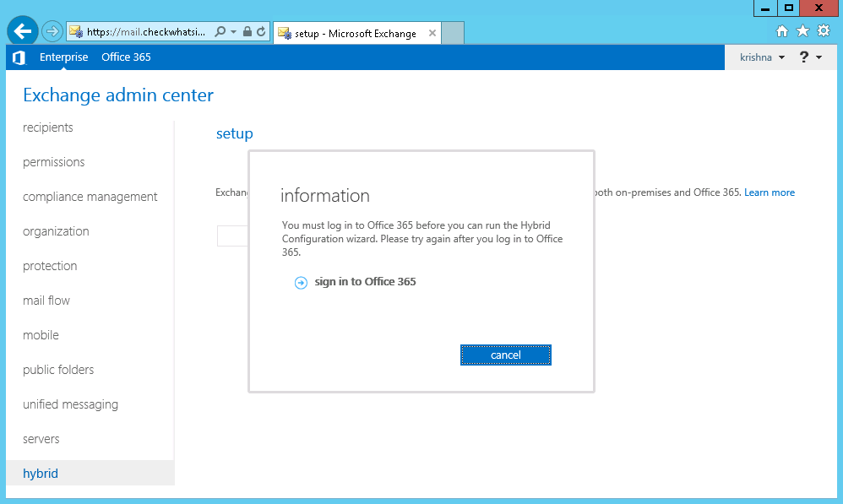Switch to the Enterprise tab
The width and height of the screenshot is (843, 504).
pyautogui.click(x=63, y=57)
